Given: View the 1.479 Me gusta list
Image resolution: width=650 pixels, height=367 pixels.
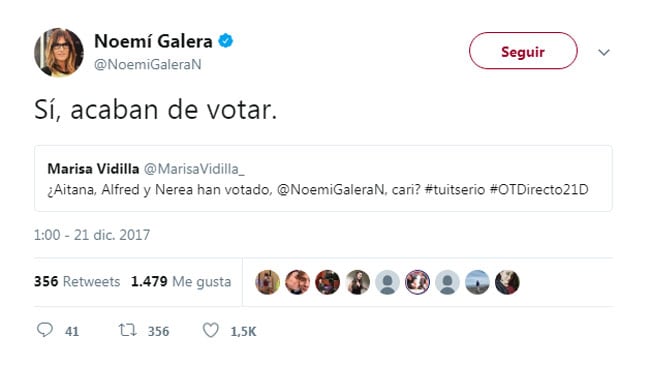Looking at the screenshot, I should 181,282.
